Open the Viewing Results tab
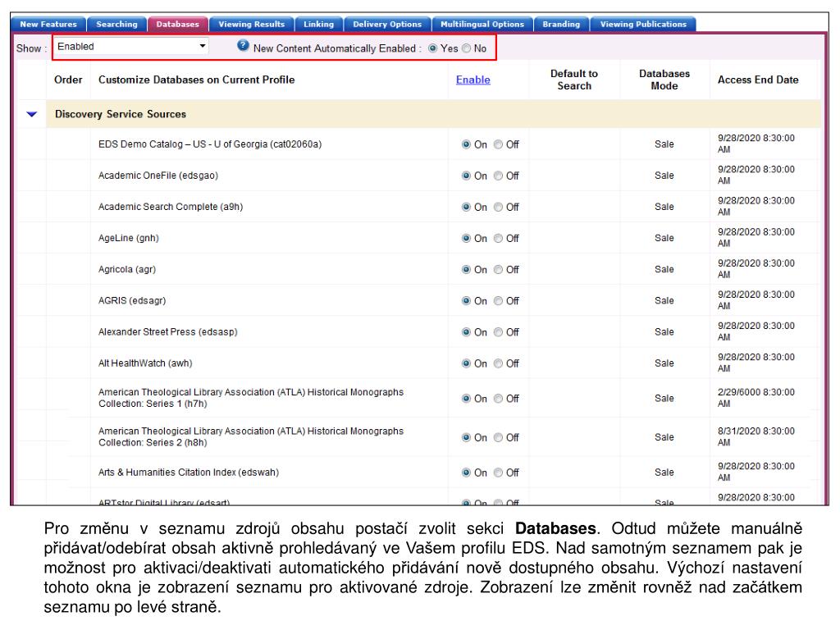 (x=251, y=24)
